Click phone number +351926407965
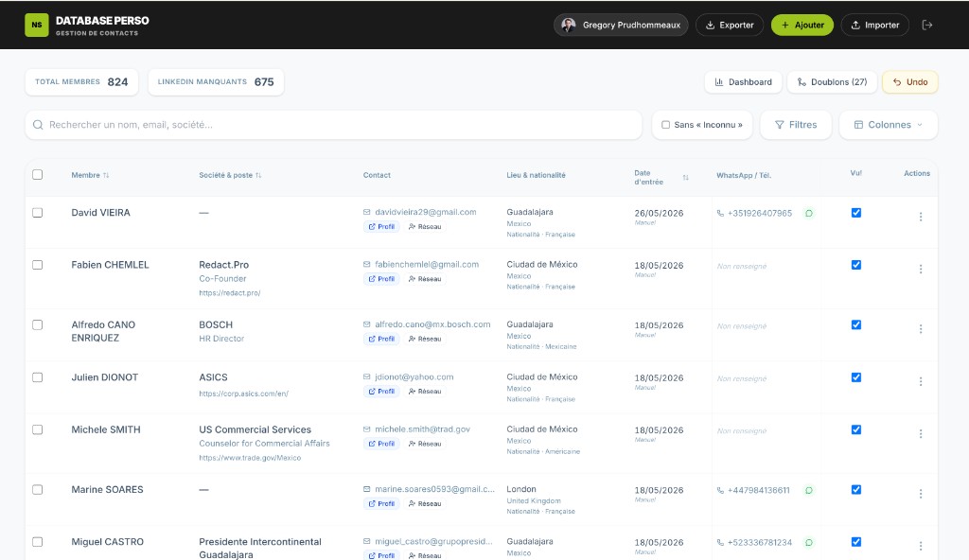Screen dimensions: 969x560 point(760,213)
